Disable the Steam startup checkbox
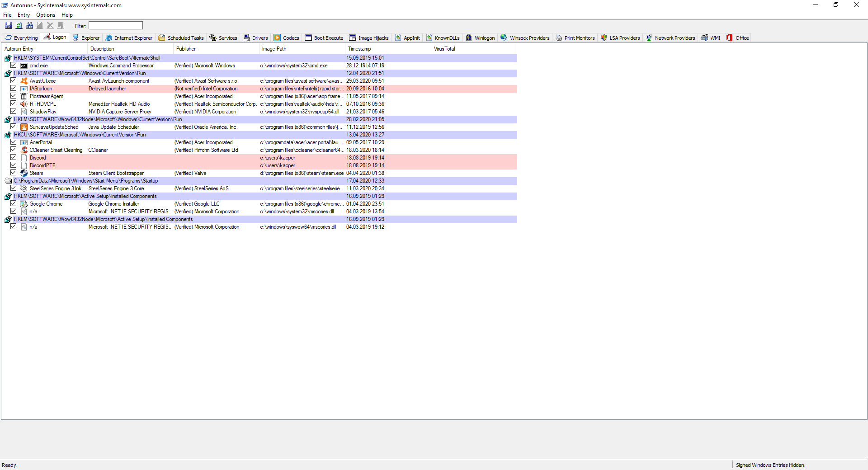 pos(14,173)
